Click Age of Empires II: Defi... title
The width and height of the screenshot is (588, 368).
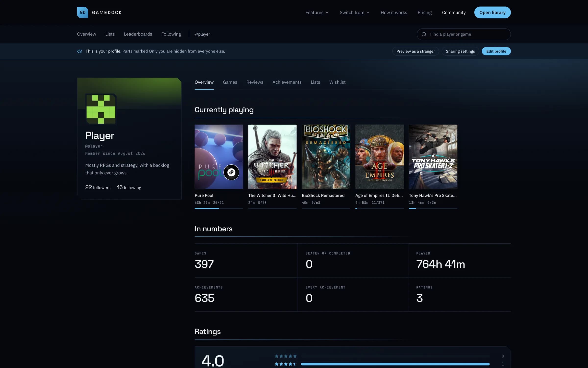pyautogui.click(x=379, y=196)
